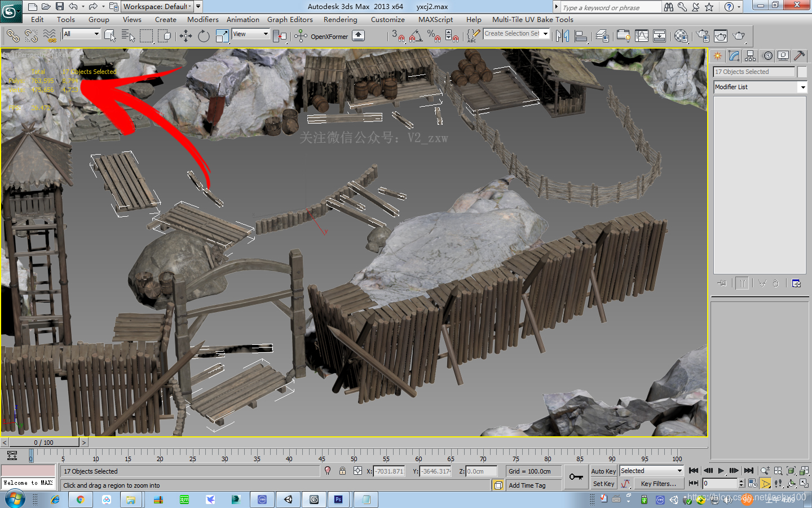Viewport: 812px width, 508px height.
Task: Play the animation
Action: (x=721, y=471)
